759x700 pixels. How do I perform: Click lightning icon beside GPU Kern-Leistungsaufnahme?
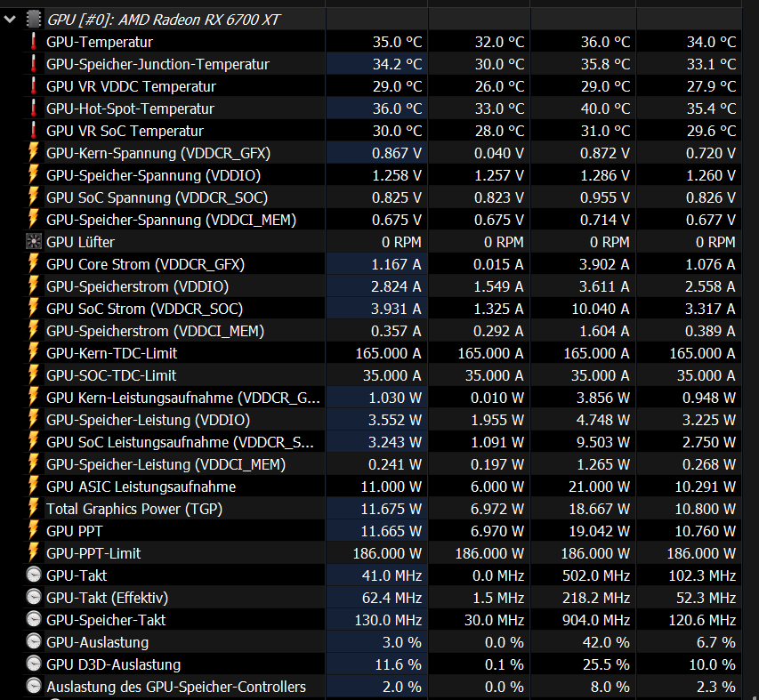pyautogui.click(x=34, y=398)
